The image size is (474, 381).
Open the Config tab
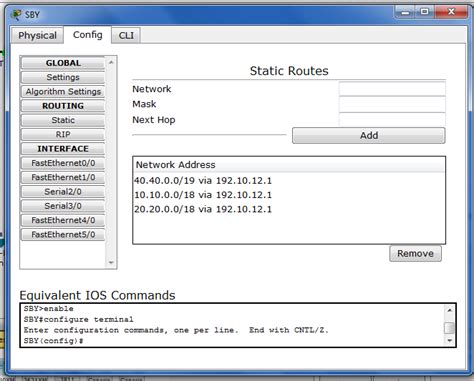point(88,35)
